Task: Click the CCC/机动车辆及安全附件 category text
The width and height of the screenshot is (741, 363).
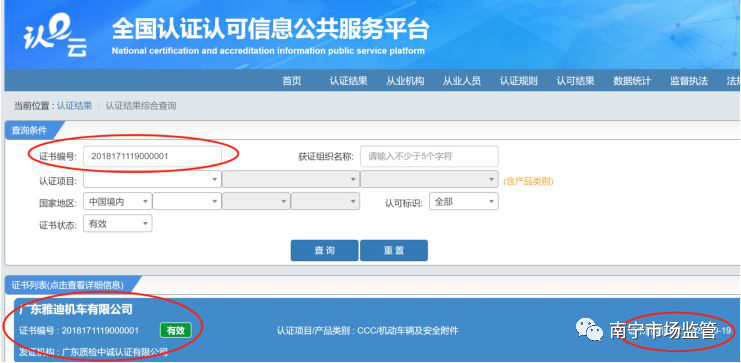Action: (x=408, y=331)
